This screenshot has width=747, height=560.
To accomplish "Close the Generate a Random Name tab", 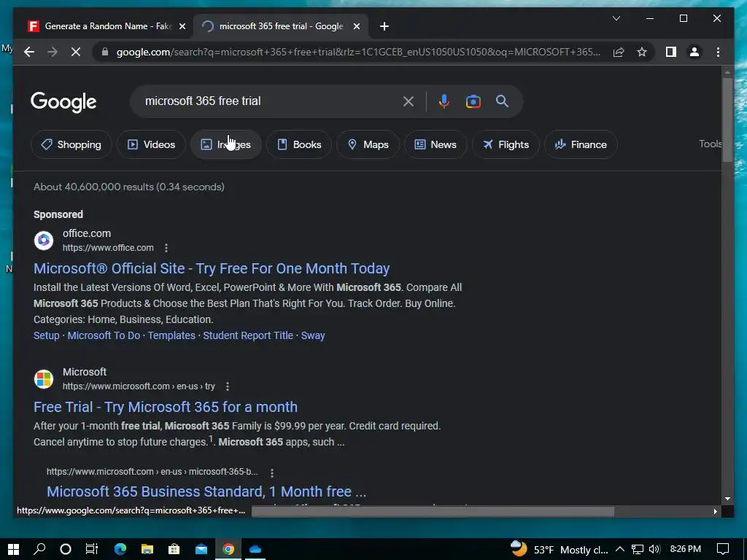I will pyautogui.click(x=182, y=26).
